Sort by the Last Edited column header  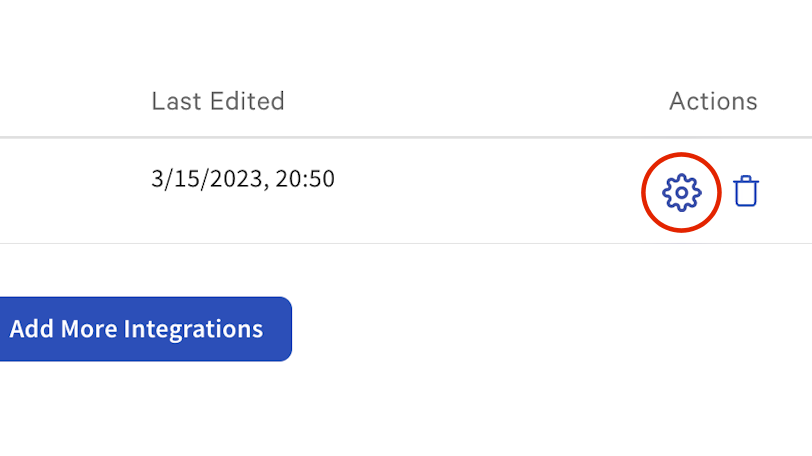pos(218,101)
